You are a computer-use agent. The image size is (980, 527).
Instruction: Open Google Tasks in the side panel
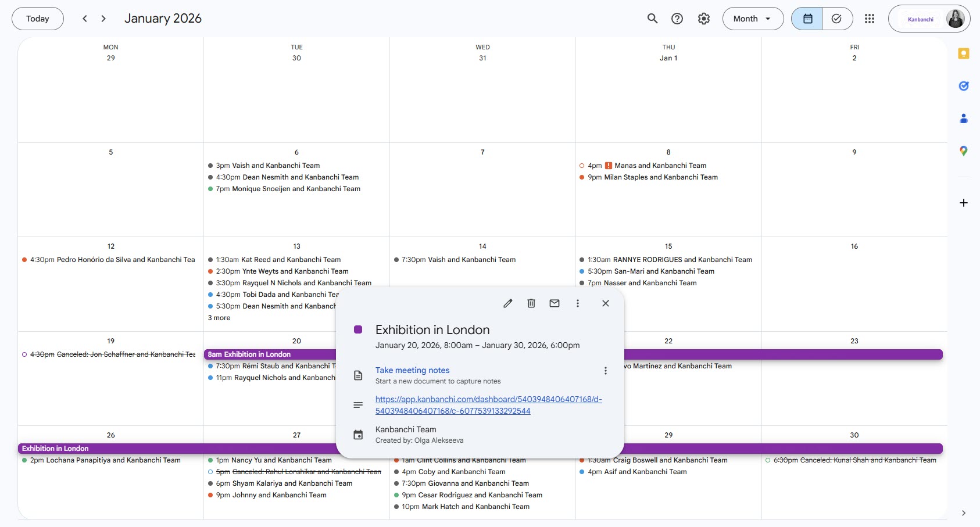964,86
